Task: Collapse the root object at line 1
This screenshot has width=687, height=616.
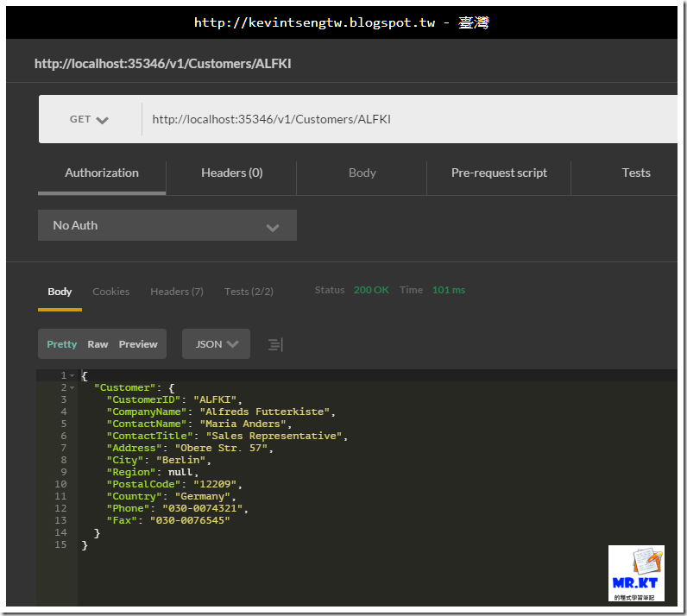Action: pos(72,375)
